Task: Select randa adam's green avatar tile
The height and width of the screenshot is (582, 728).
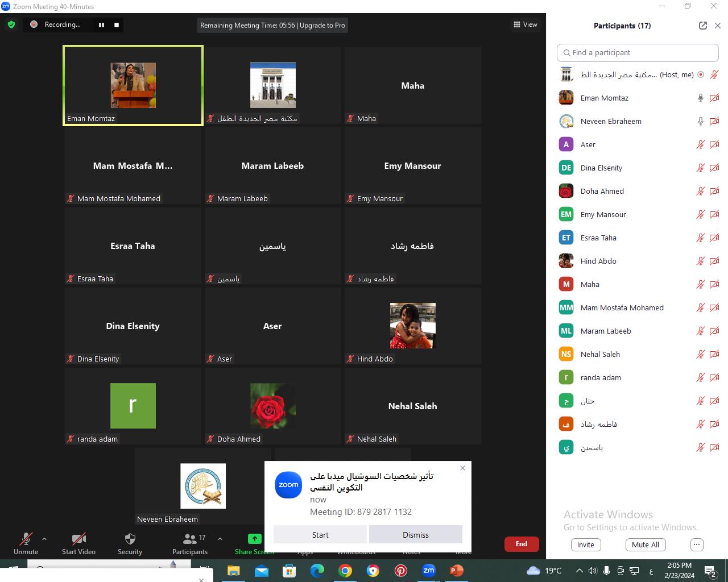Action: coord(133,406)
